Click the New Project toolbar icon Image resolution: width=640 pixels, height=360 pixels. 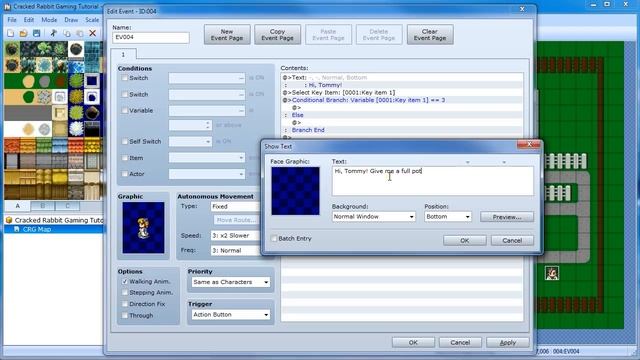click(x=11, y=33)
